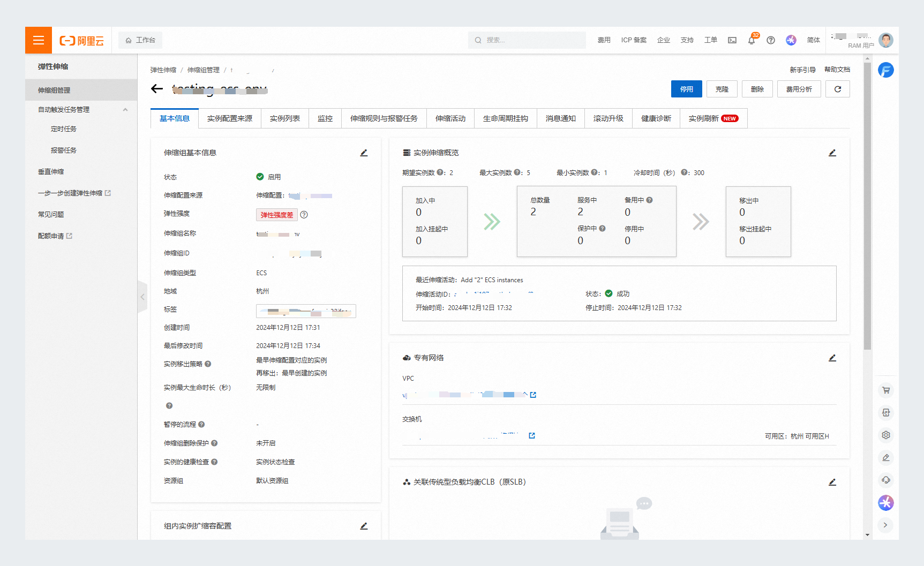Viewport: 924px width, 566px height.
Task: Collapse the left sidebar with the handle
Action: [x=142, y=297]
